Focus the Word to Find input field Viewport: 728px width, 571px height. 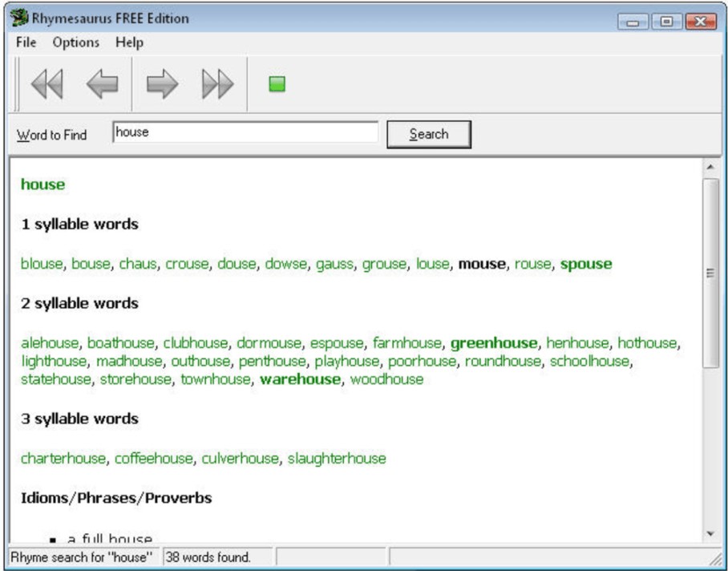245,132
